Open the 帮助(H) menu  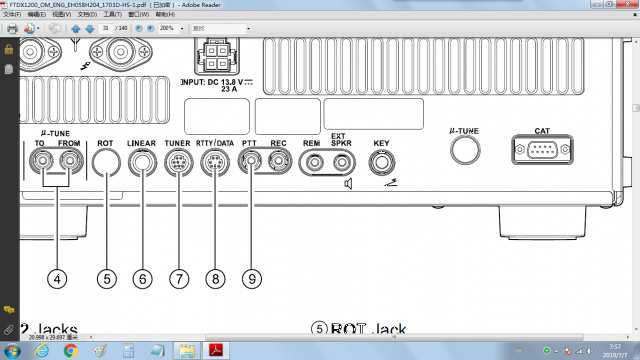tap(165, 14)
